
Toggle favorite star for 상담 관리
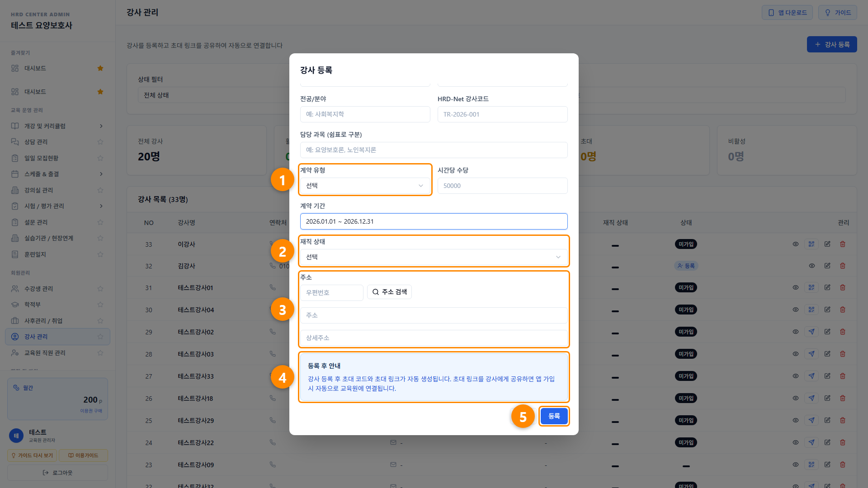click(100, 142)
